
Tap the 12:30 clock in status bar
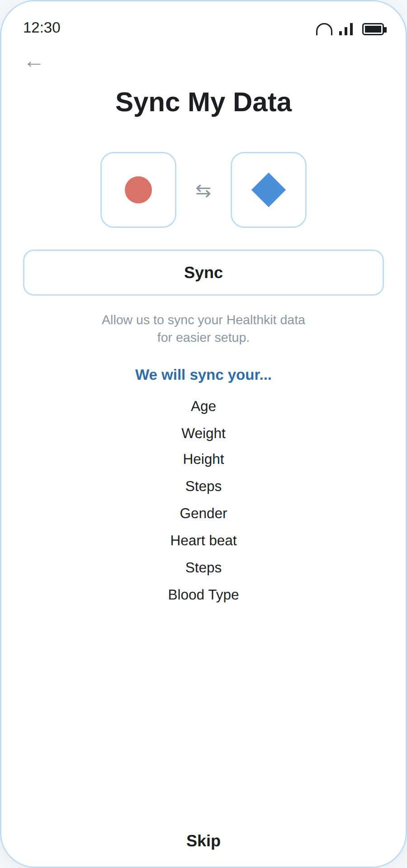[42, 28]
